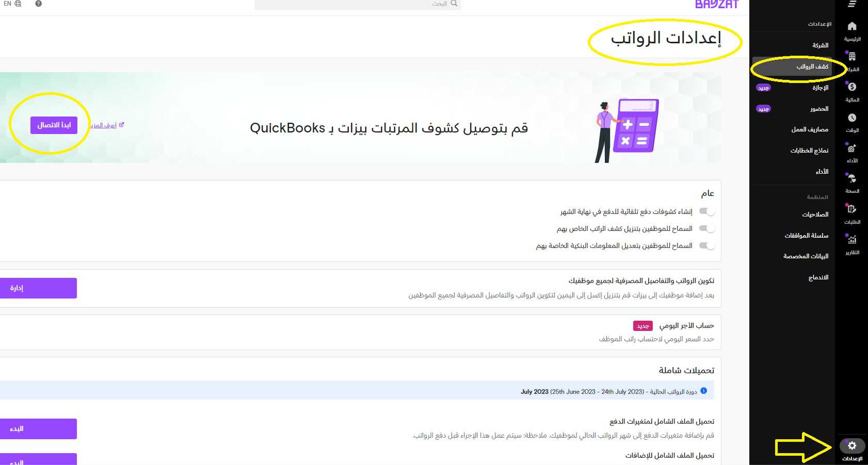Image resolution: width=868 pixels, height=465 pixels.
Task: Toggle auto-create payroll at month end
Action: [706, 211]
